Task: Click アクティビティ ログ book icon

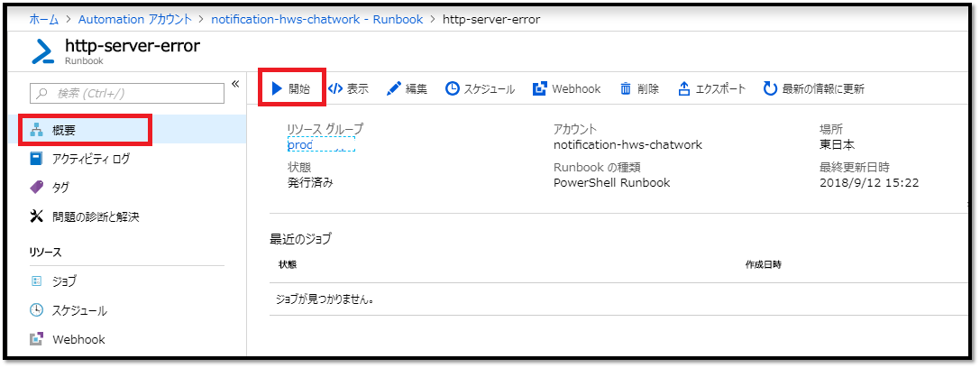Action: pos(36,159)
